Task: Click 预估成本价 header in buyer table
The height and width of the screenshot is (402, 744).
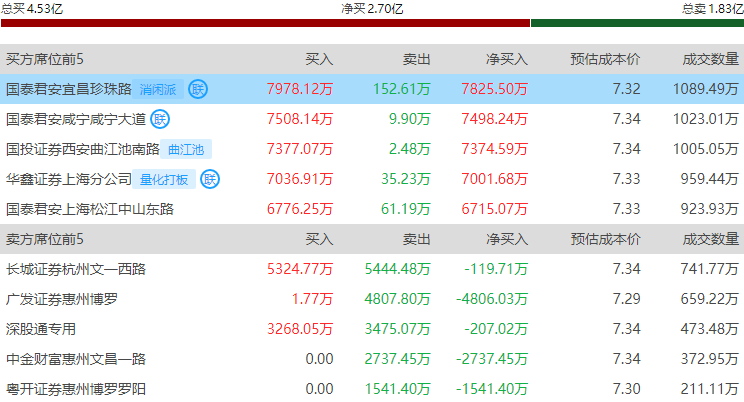Action: click(x=605, y=59)
